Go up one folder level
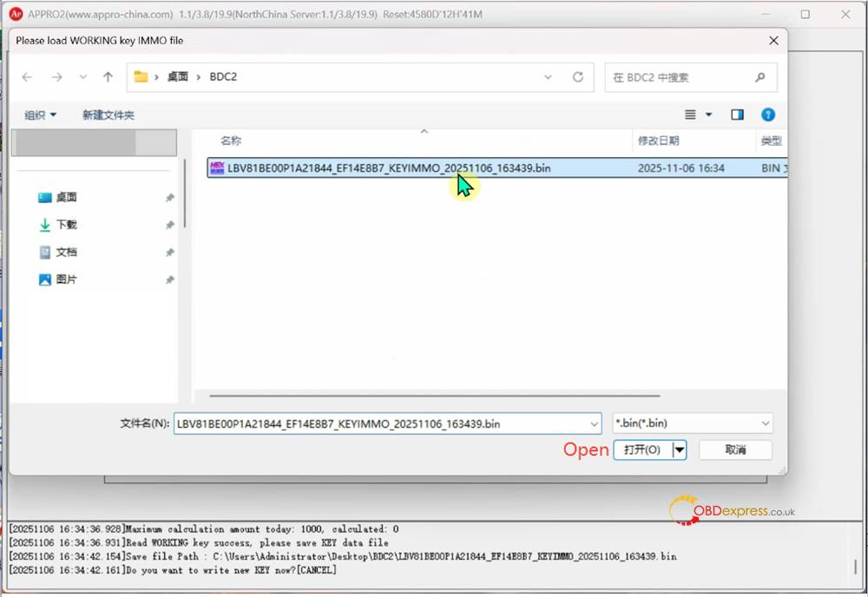The height and width of the screenshot is (597, 868). pos(108,77)
